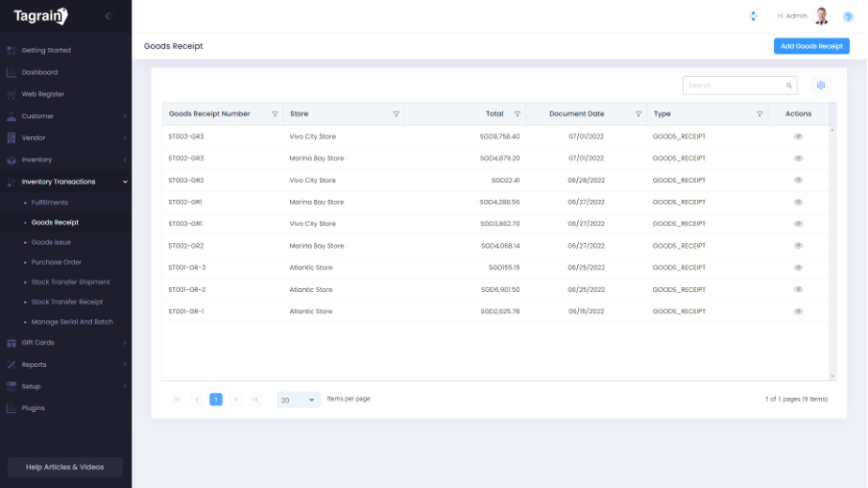Click eye icon for ST002-GR1 row

[798, 202]
